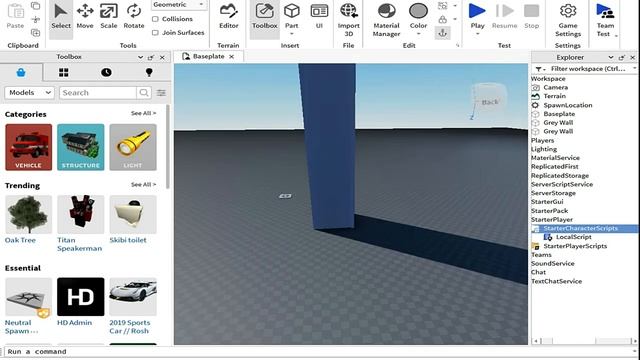
Task: Close the Baseplate tab
Action: pos(231,57)
